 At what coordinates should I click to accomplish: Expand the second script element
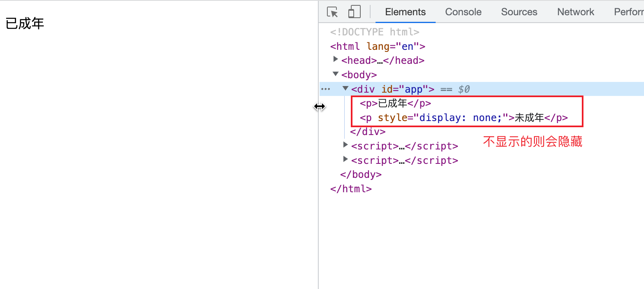point(345,159)
